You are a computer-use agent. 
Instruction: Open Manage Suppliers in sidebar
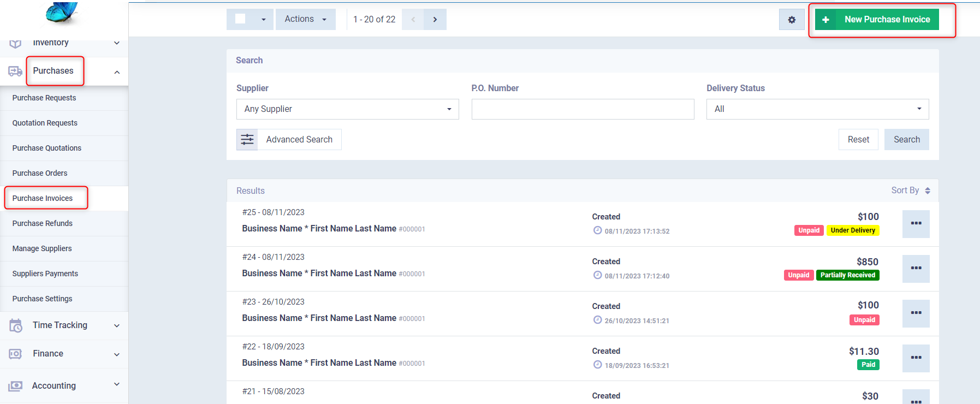(x=42, y=248)
